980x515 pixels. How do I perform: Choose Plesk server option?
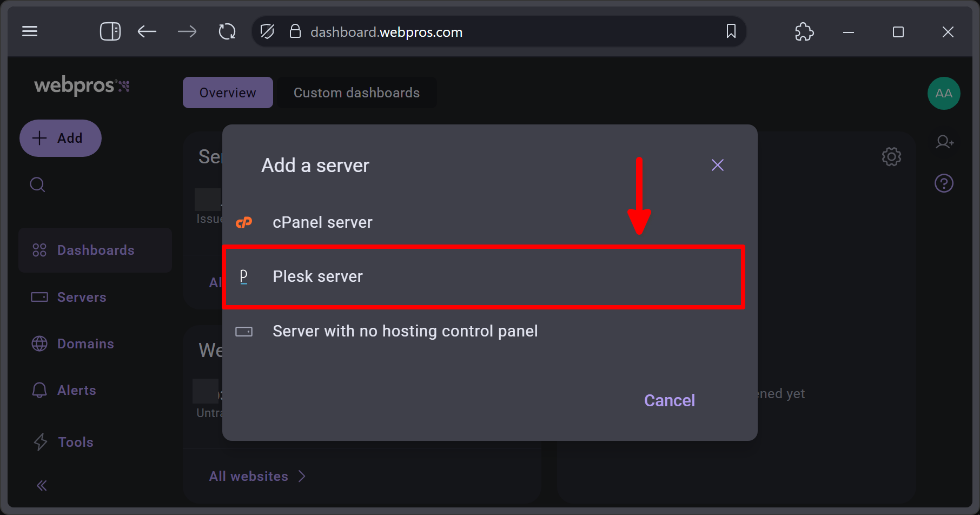(x=484, y=277)
